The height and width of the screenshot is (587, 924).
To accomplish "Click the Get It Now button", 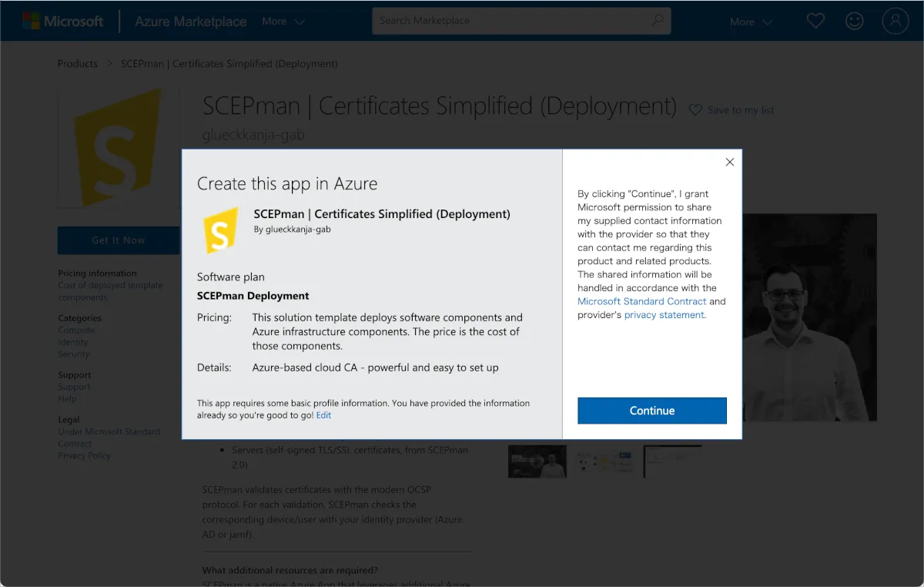I will (119, 240).
